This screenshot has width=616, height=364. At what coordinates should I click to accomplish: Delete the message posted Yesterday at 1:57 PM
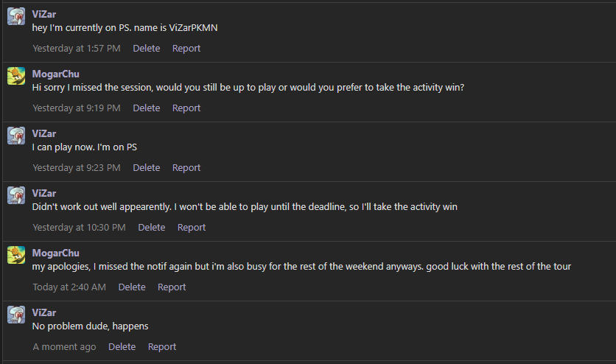pos(147,49)
